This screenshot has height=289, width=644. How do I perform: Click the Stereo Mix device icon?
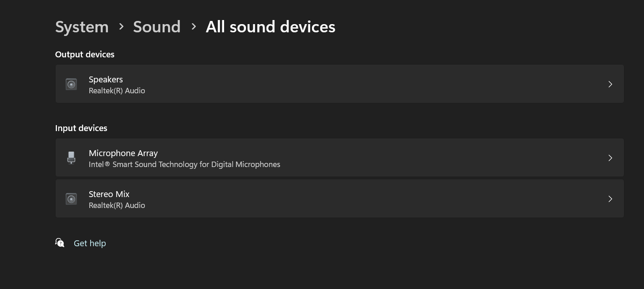tap(71, 199)
